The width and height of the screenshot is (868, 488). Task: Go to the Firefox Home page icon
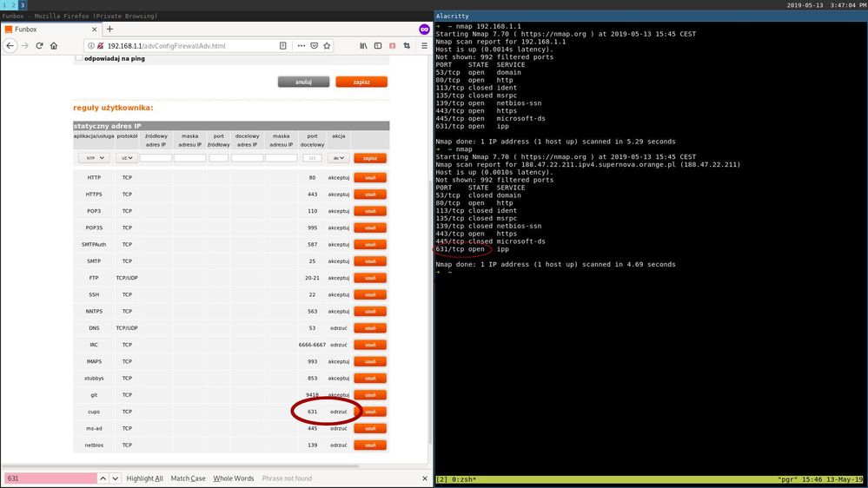[54, 45]
